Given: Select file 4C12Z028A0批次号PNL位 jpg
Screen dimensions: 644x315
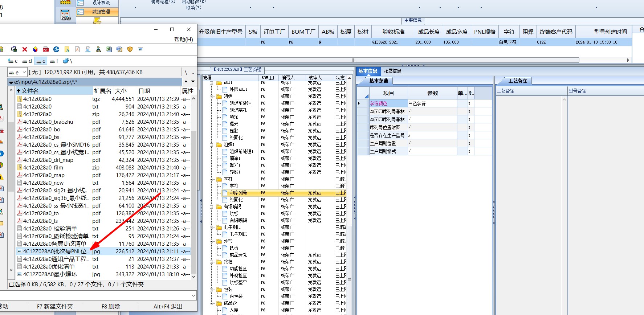Looking at the screenshot, I should pyautogui.click(x=103, y=251).
